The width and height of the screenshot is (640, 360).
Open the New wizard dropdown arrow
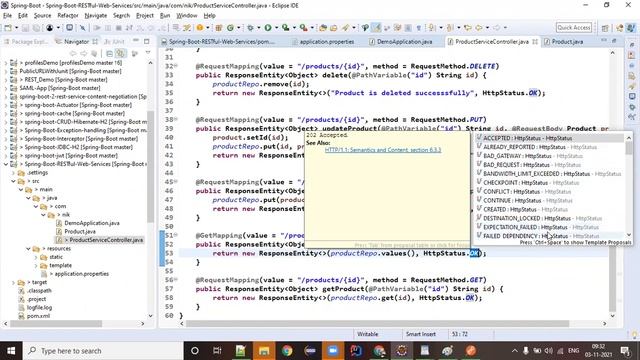coord(16,28)
